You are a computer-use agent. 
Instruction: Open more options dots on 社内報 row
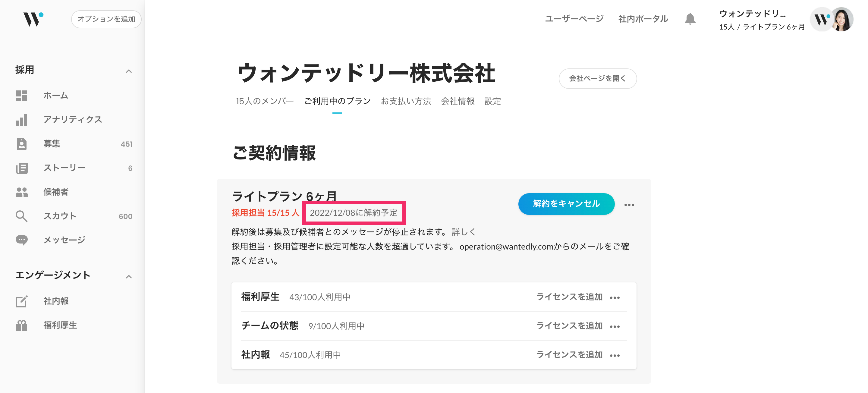615,356
